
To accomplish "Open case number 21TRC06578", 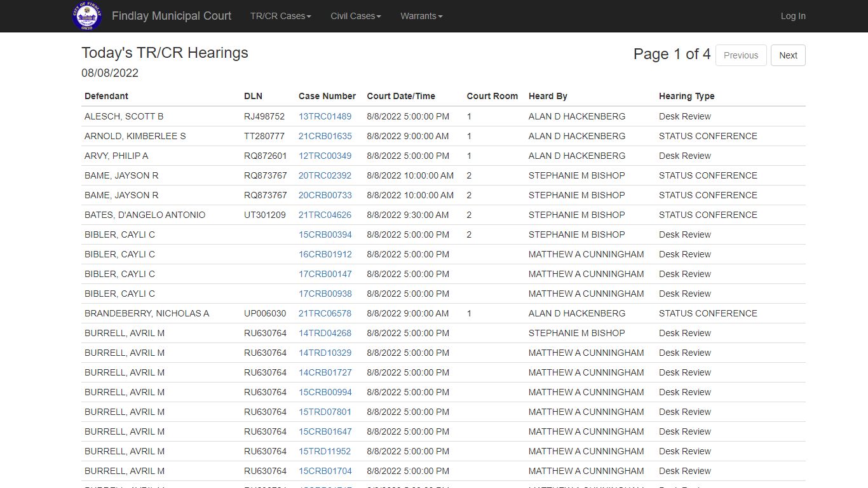I will point(325,313).
